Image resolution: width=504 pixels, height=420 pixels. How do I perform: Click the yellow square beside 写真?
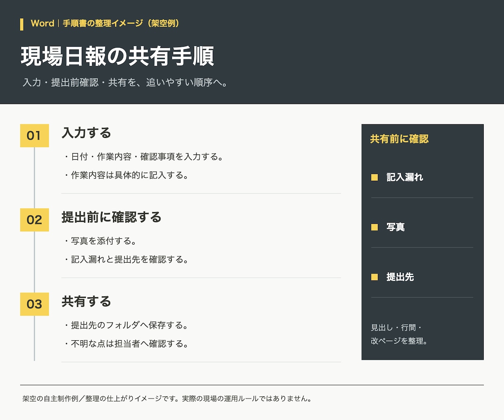tap(374, 227)
